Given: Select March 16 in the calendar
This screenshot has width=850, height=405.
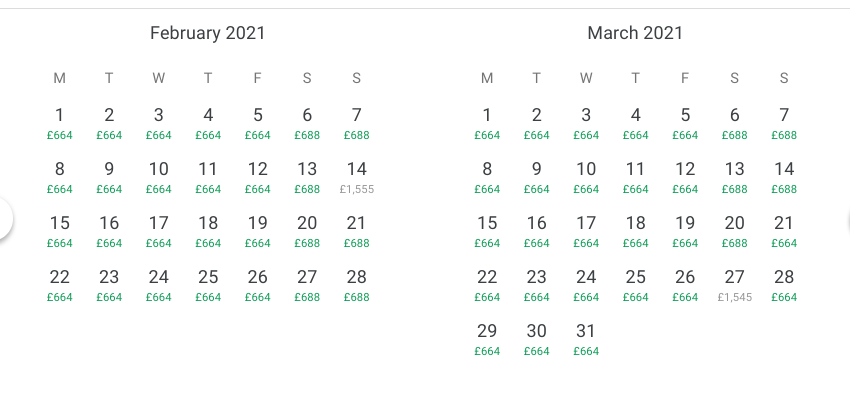Looking at the screenshot, I should pyautogui.click(x=537, y=230).
